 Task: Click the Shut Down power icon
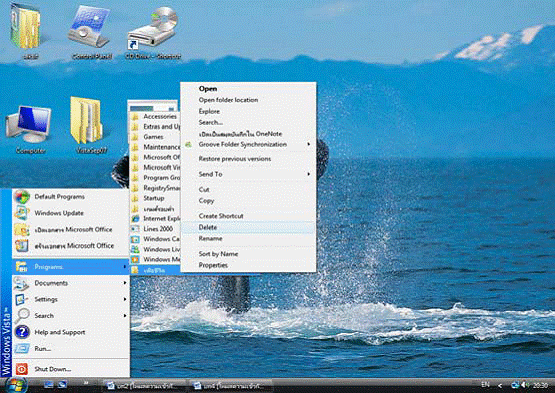tap(21, 369)
